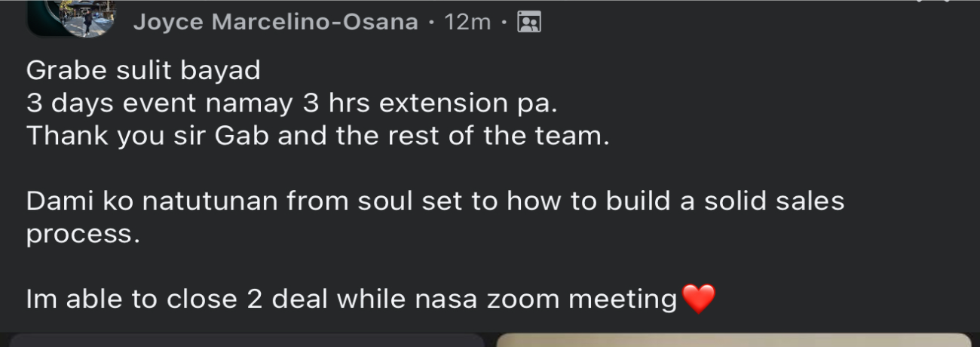Click the "Dami ko natutunan" paragraph
Screen dimensions: 980x347
tap(435, 217)
